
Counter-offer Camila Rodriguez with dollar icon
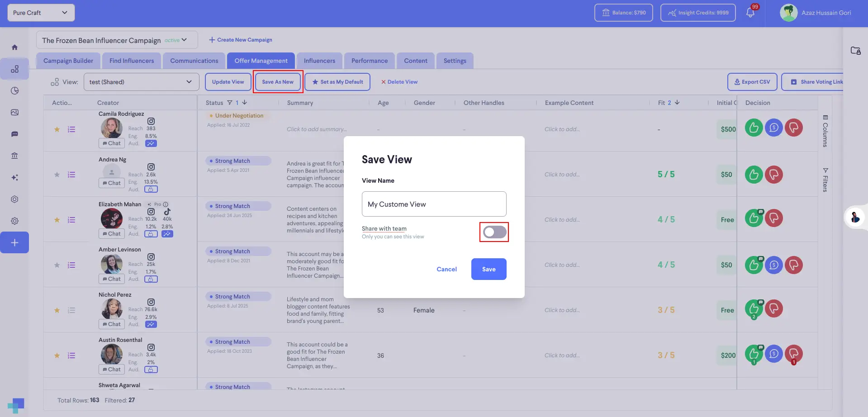click(x=774, y=128)
